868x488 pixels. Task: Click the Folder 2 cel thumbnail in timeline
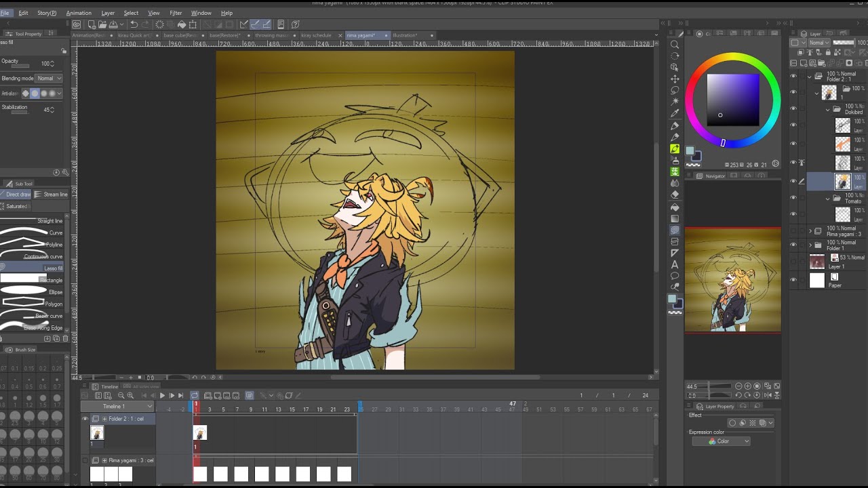coord(98,432)
